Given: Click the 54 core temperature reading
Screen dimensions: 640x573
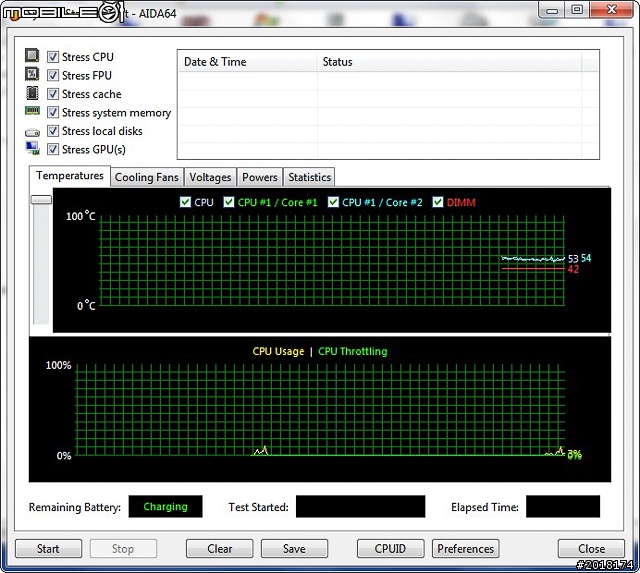Looking at the screenshot, I should tap(586, 258).
